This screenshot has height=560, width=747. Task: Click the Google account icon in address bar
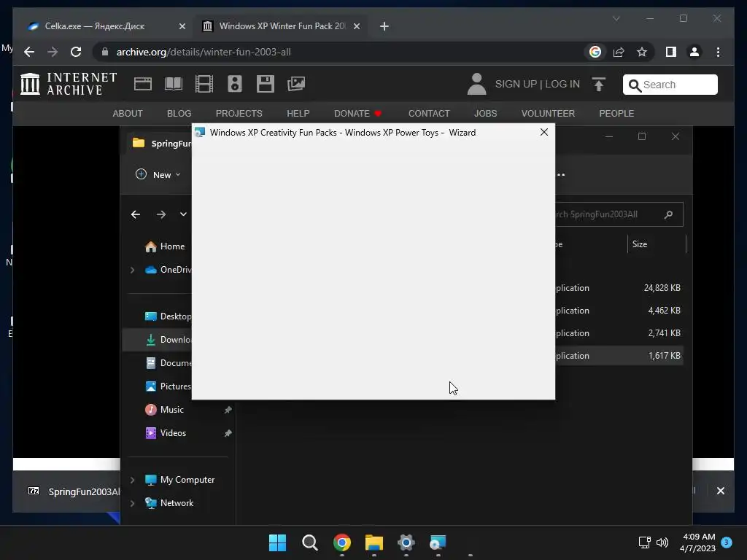click(x=595, y=52)
